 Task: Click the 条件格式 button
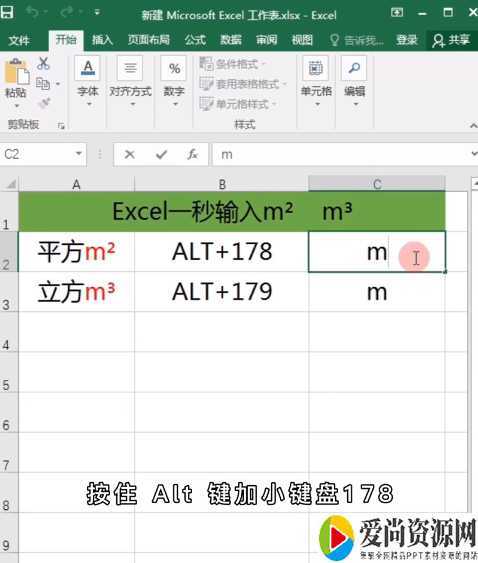[232, 64]
